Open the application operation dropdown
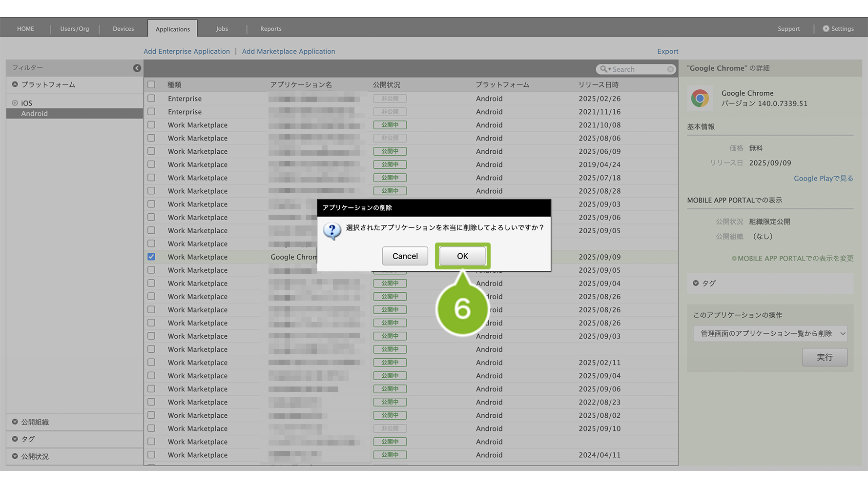 tap(770, 334)
